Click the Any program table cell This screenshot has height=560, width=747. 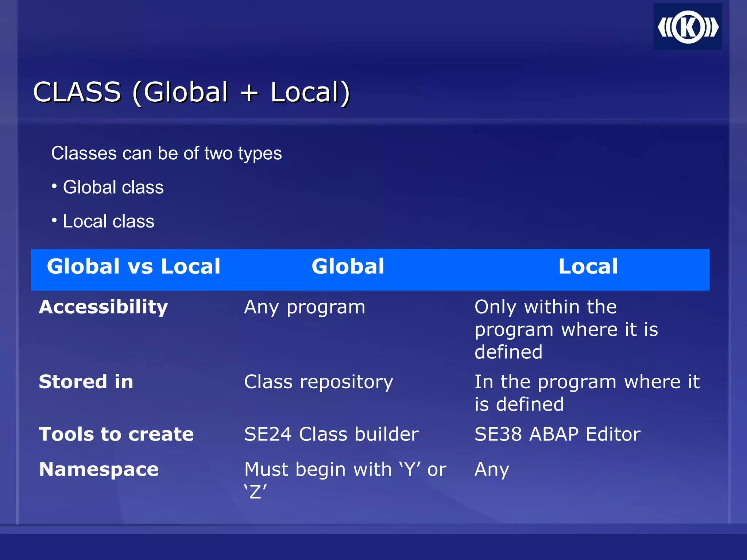[x=305, y=307]
